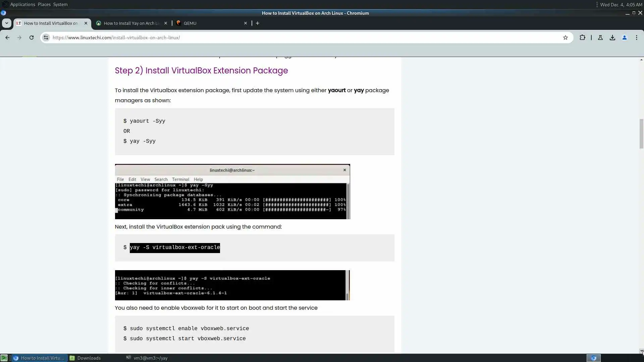The height and width of the screenshot is (362, 644).
Task: Open Chrome Labs flask icon
Action: click(600, 38)
